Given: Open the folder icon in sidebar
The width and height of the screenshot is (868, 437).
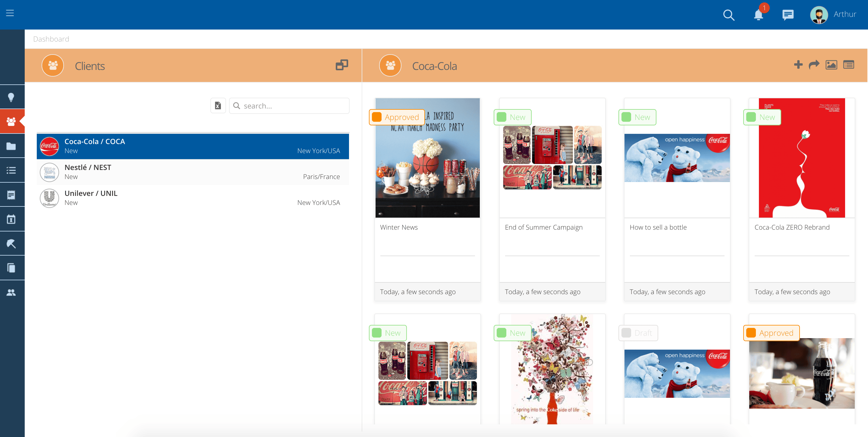Looking at the screenshot, I should pyautogui.click(x=11, y=146).
